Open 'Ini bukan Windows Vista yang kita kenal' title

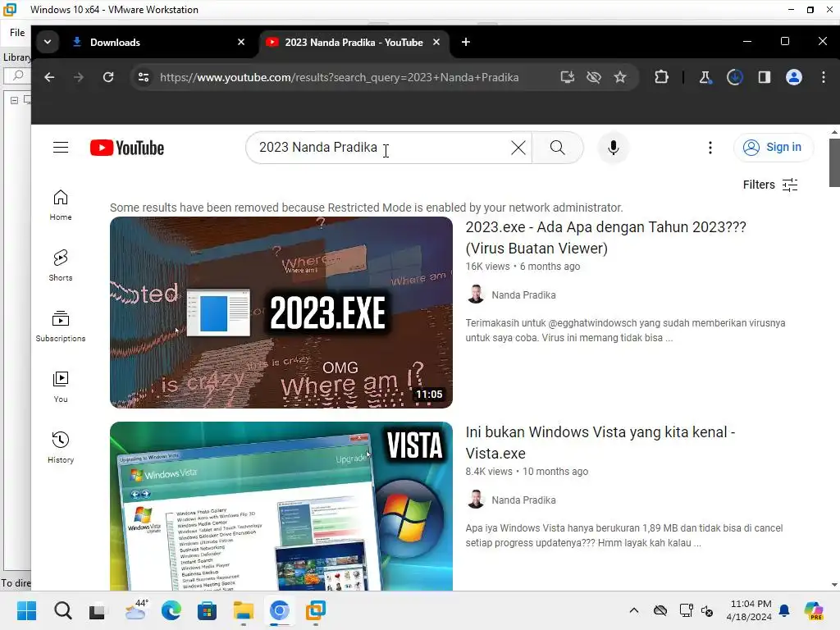tap(600, 442)
